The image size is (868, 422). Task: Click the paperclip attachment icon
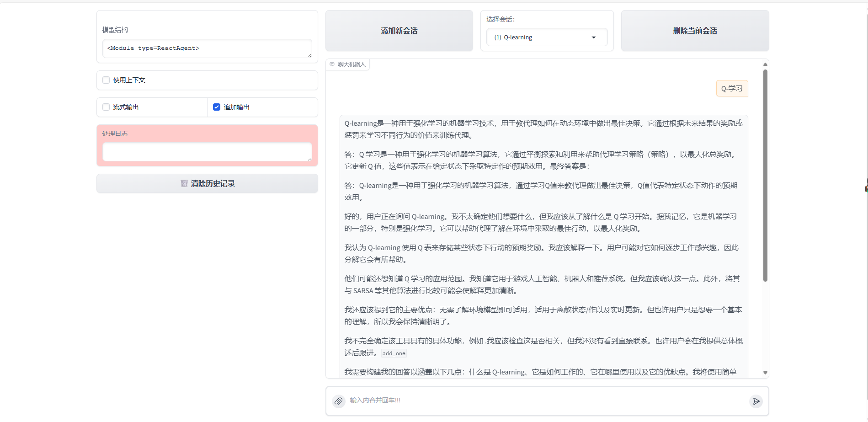click(x=339, y=401)
